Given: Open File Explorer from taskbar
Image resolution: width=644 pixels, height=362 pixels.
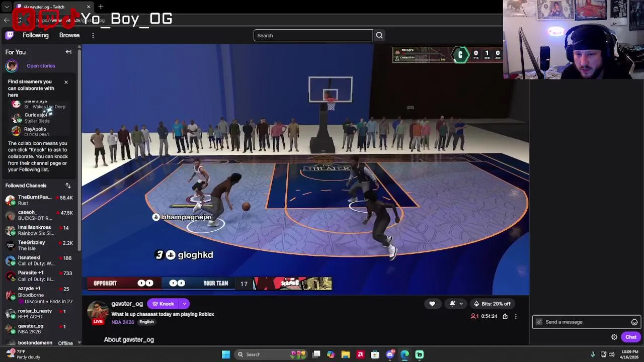Looking at the screenshot, I should coord(345,354).
